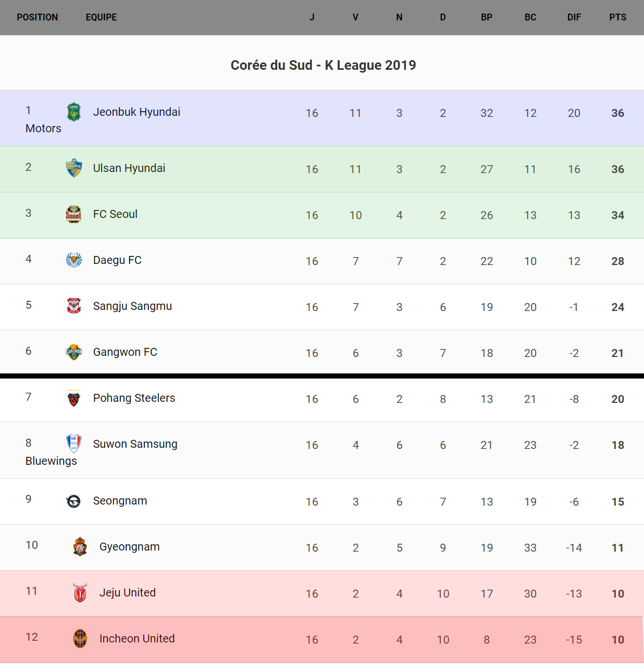Click the Seongnam club emblem

click(x=74, y=501)
